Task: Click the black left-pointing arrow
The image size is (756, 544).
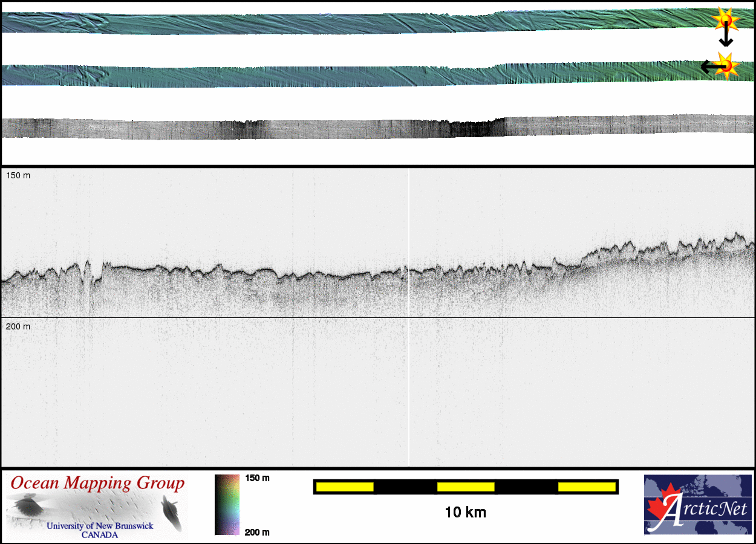Action: (709, 66)
